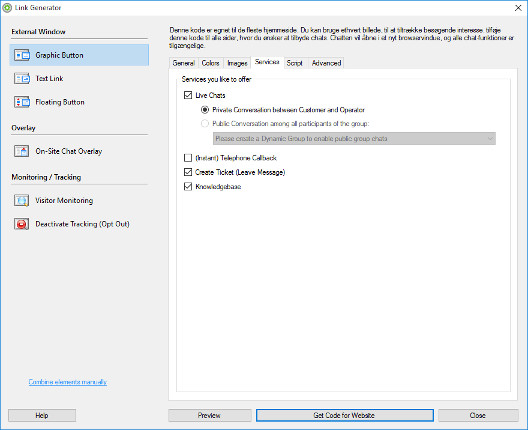Select Private Conversation radio button
Screen dimensions: 528x430
(x=205, y=110)
